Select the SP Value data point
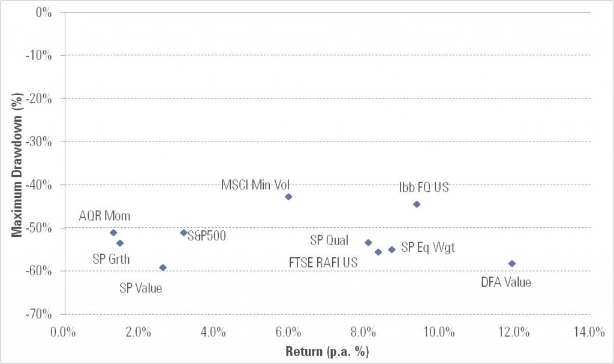The width and height of the screenshot is (614, 364). point(162,267)
